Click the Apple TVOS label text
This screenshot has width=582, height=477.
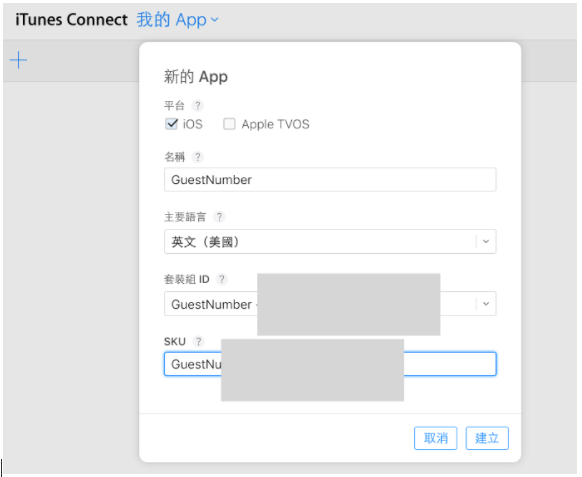(x=275, y=124)
